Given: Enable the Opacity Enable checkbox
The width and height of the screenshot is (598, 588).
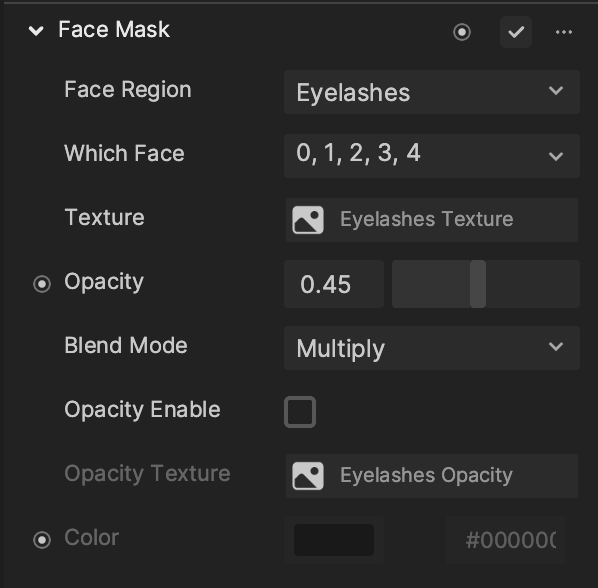Looking at the screenshot, I should tap(300, 412).
